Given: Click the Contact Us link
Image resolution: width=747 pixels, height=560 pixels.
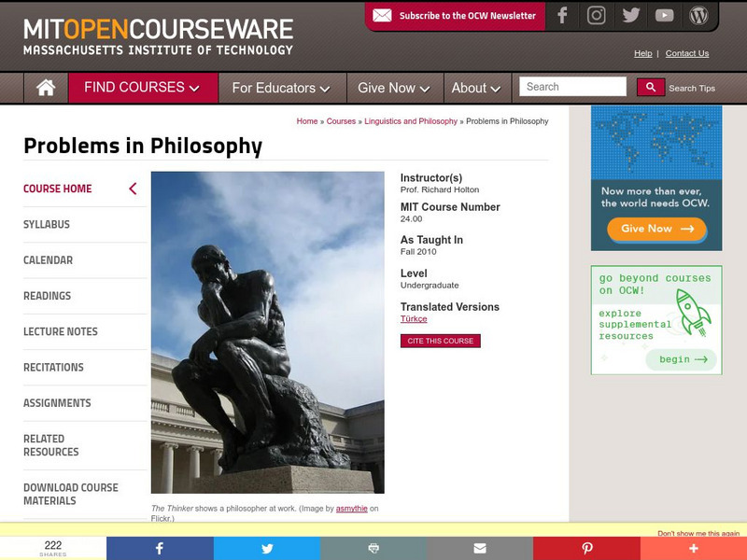Looking at the screenshot, I should click(687, 53).
